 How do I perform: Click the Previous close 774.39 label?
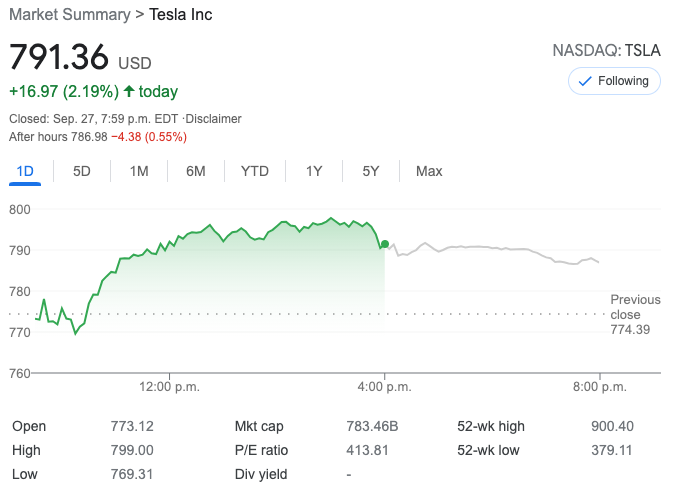[635, 314]
